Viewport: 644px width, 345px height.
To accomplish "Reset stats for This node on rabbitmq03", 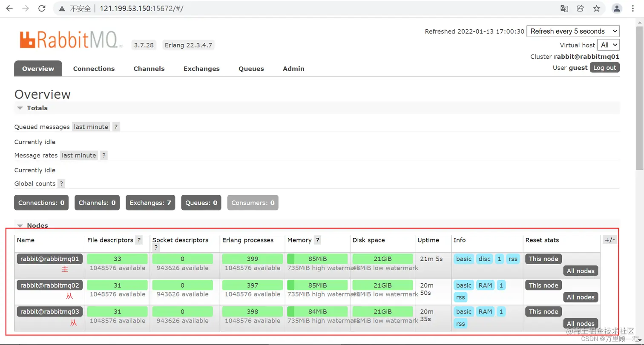I will click(x=543, y=311).
